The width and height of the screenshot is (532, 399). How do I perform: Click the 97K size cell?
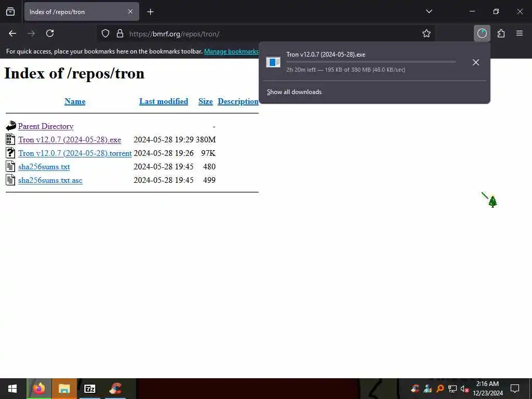click(x=208, y=153)
